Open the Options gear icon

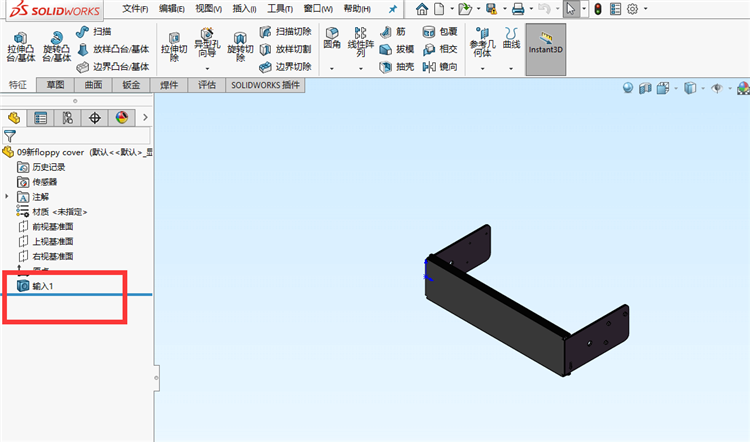click(633, 9)
